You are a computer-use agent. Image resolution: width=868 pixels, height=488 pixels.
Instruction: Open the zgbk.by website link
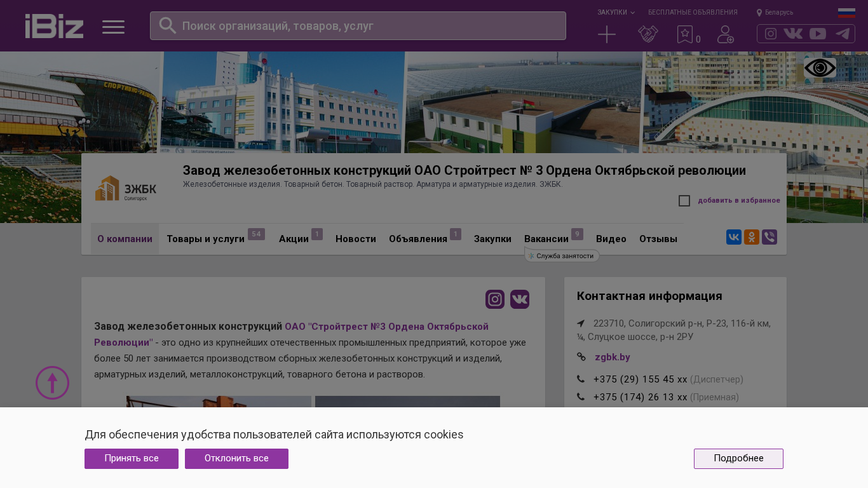click(x=613, y=357)
